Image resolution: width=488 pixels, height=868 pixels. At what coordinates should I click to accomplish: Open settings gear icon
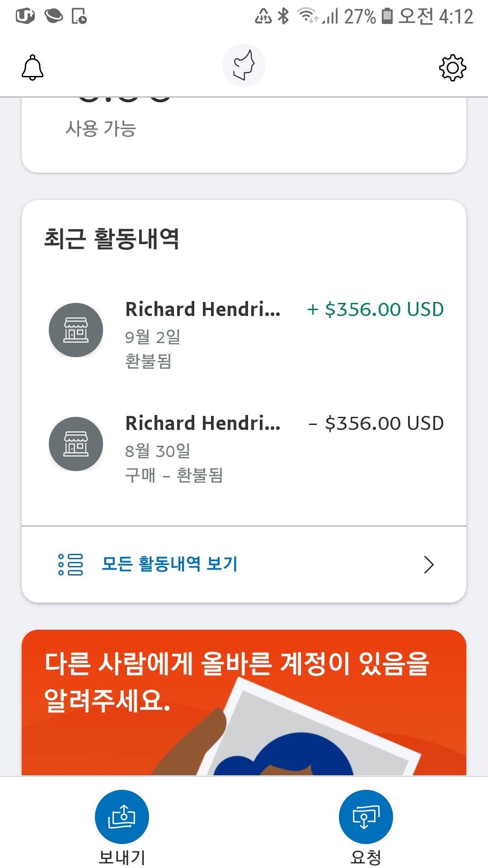coord(452,68)
